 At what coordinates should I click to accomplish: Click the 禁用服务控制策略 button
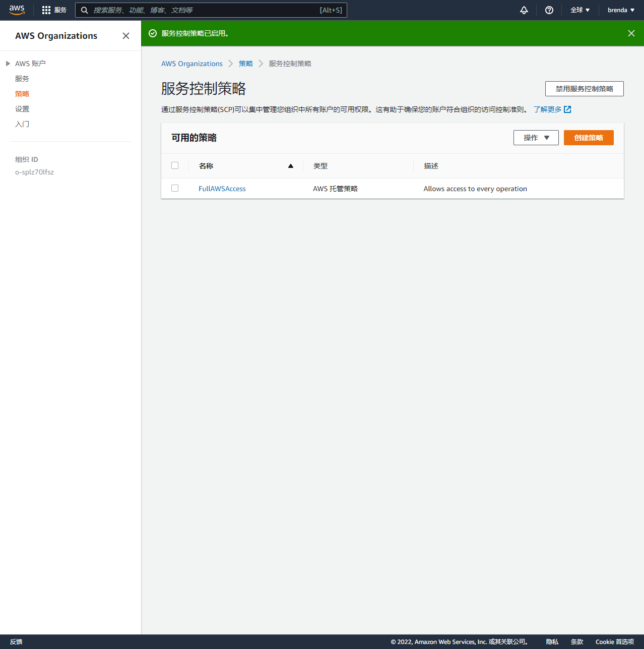585,89
